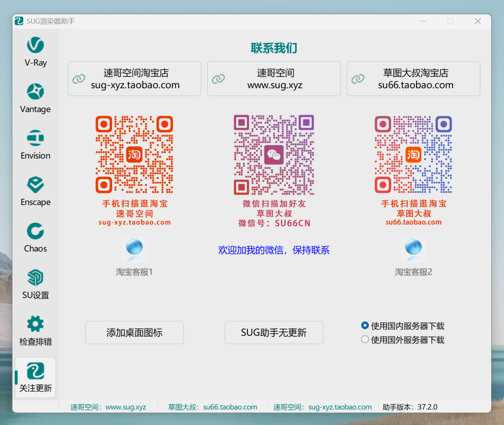The image size is (504, 425).
Task: Click the WeChat QR code image
Action: [x=274, y=155]
